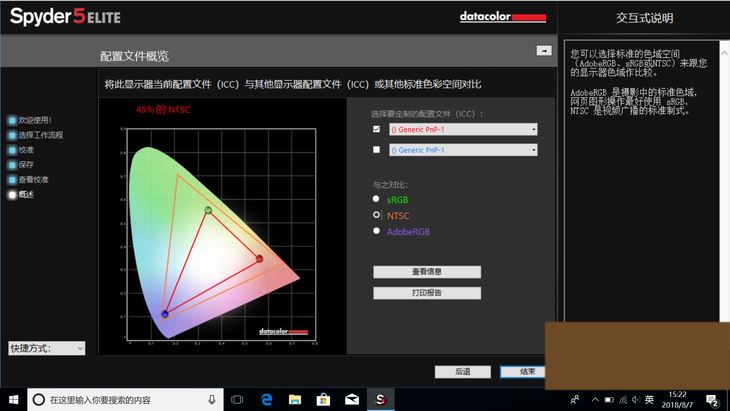Open the notification center icon
The image size is (730, 411).
tap(712, 400)
